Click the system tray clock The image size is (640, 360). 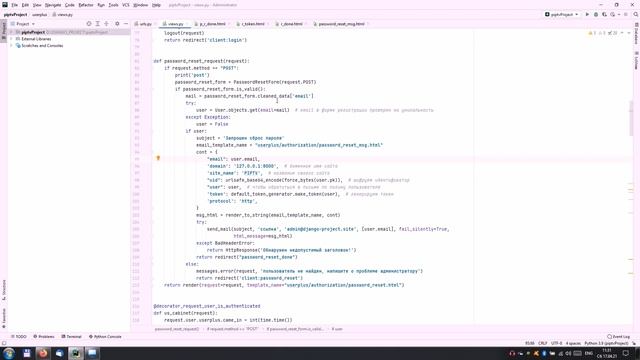click(607, 353)
